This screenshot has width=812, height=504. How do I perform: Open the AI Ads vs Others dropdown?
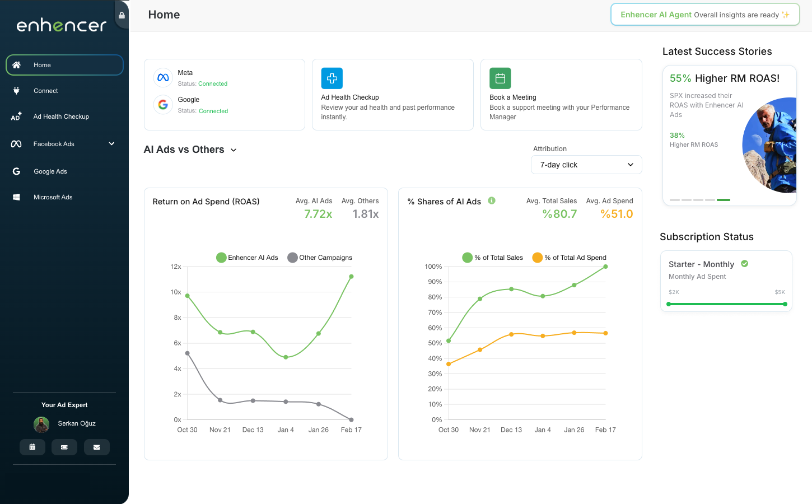click(190, 150)
